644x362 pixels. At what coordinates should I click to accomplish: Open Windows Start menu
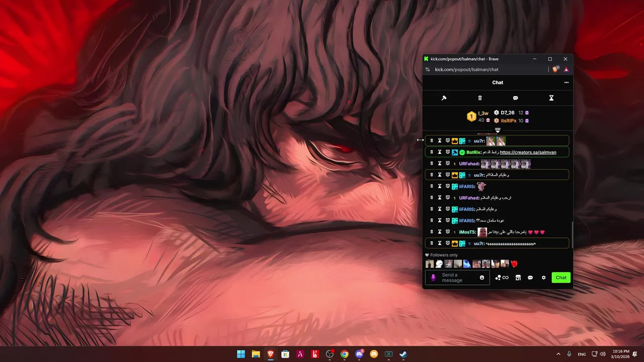point(241,354)
